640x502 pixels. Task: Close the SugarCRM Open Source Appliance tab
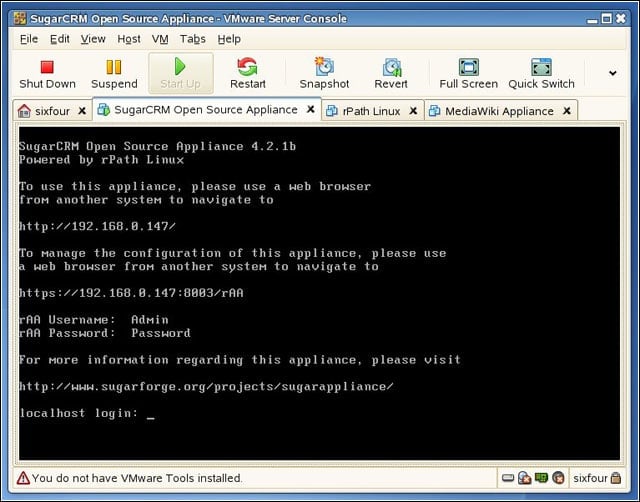tap(311, 109)
